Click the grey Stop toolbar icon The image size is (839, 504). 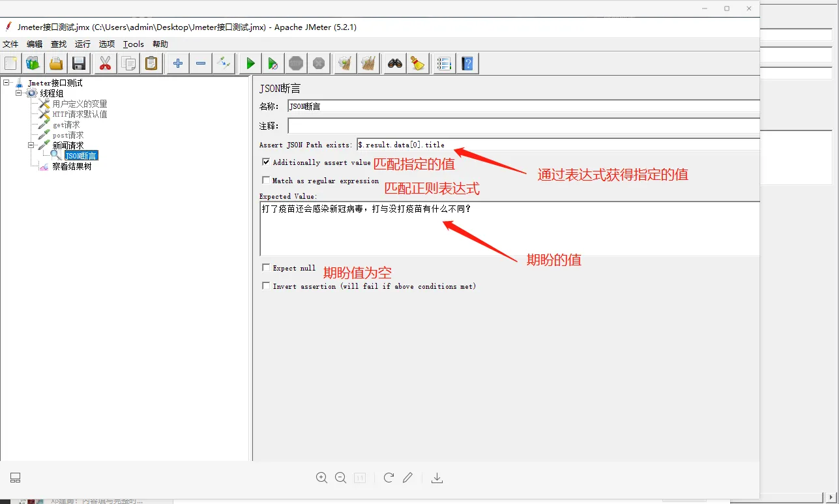pos(296,63)
